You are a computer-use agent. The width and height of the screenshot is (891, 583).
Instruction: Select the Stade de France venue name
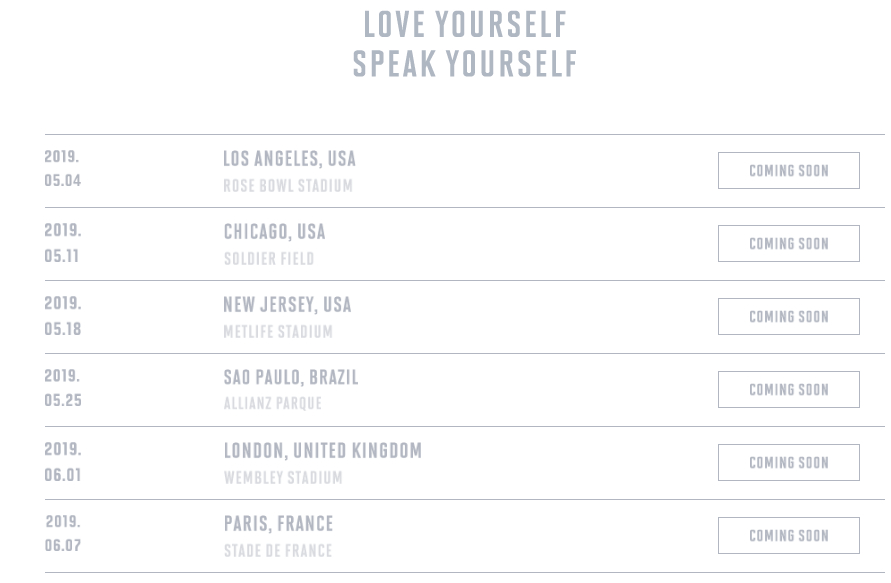tap(278, 551)
